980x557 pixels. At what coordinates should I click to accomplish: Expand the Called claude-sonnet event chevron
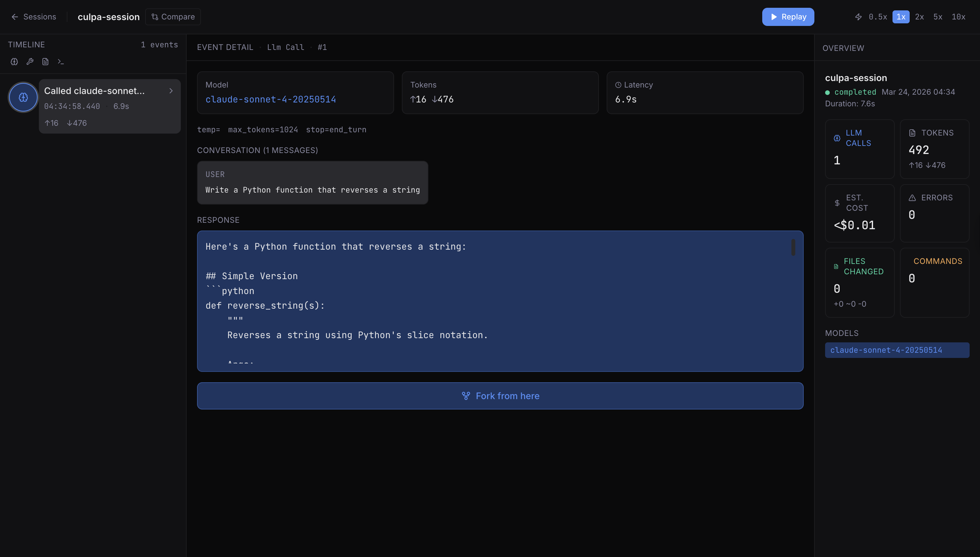[171, 91]
